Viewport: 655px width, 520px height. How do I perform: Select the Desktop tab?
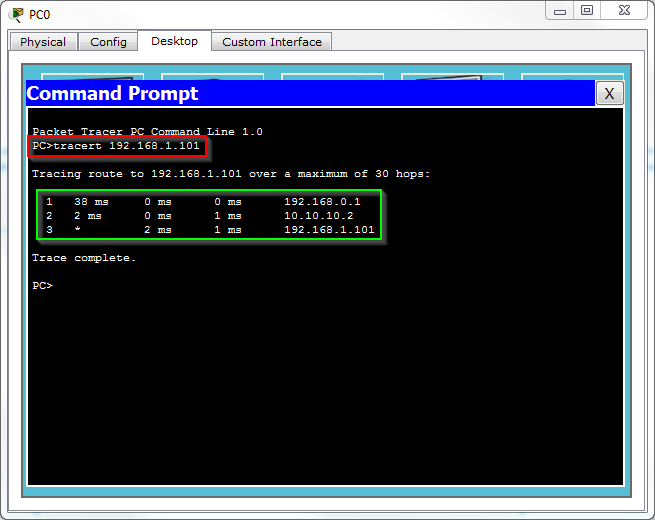174,41
